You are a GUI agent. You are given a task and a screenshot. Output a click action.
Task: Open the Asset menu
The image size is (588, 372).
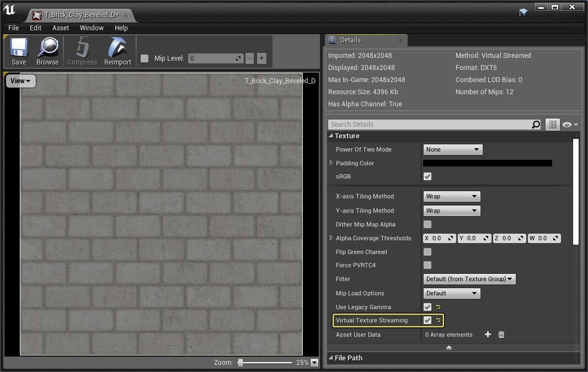click(60, 28)
